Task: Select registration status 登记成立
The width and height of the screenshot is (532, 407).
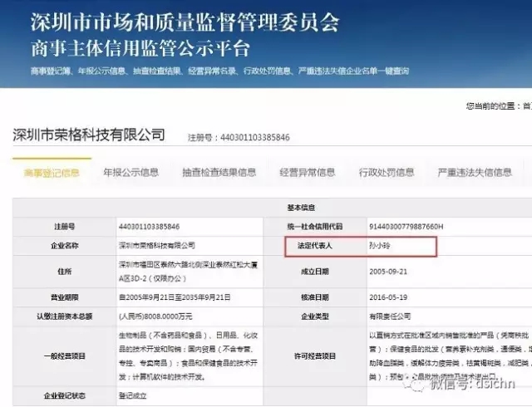Action: pyautogui.click(x=133, y=395)
